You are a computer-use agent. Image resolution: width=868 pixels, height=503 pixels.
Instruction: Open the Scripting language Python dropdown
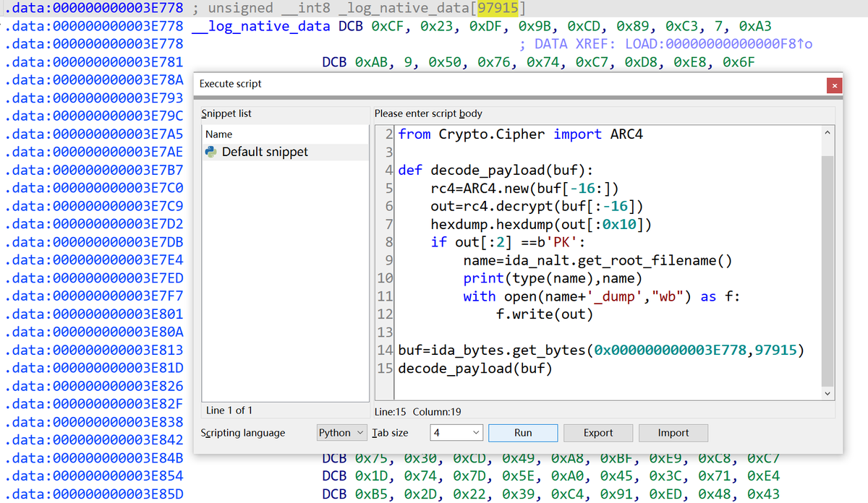(342, 433)
